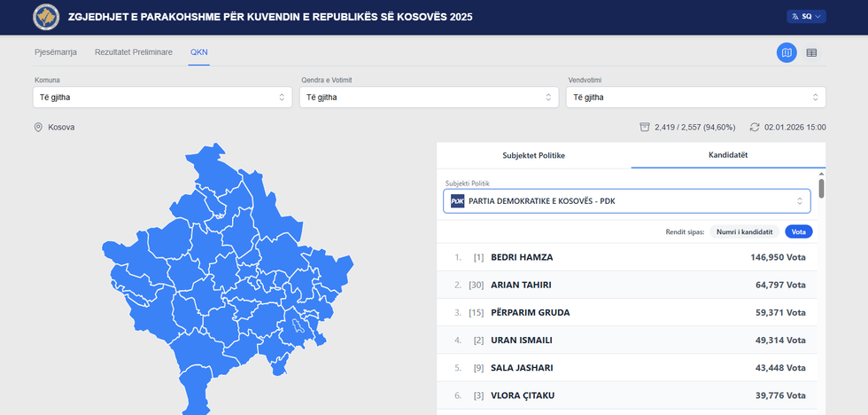Click the ballot box counted icon
Viewport: 868px width, 415px height.
coord(645,127)
